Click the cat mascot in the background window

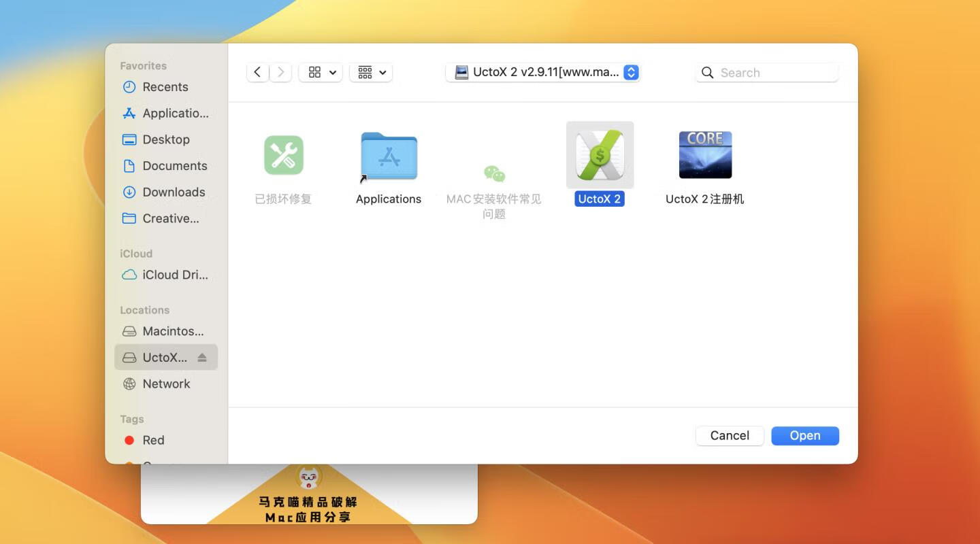(309, 477)
